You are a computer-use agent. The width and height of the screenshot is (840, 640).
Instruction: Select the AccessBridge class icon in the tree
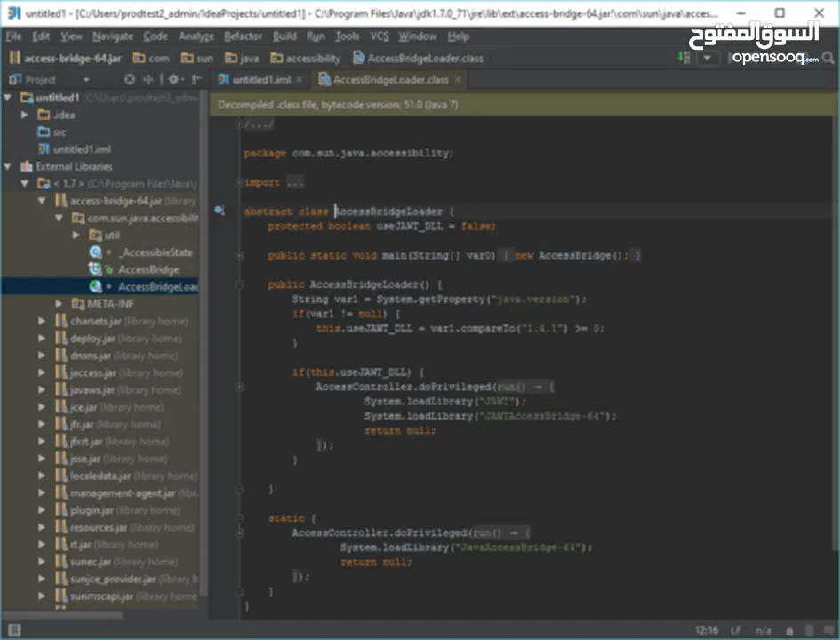click(x=96, y=269)
